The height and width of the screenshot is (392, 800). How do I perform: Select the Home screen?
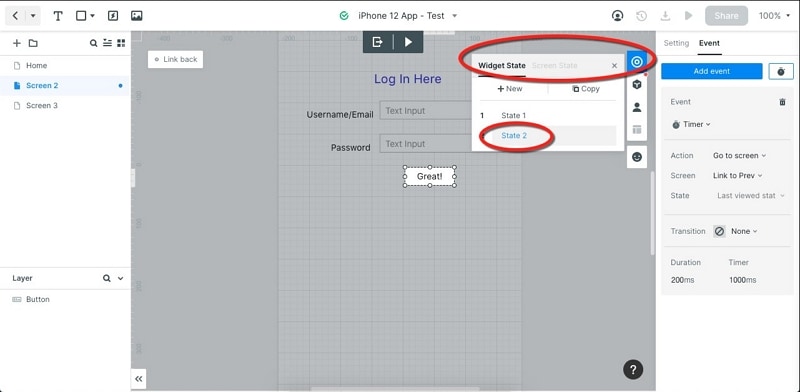(x=65, y=65)
